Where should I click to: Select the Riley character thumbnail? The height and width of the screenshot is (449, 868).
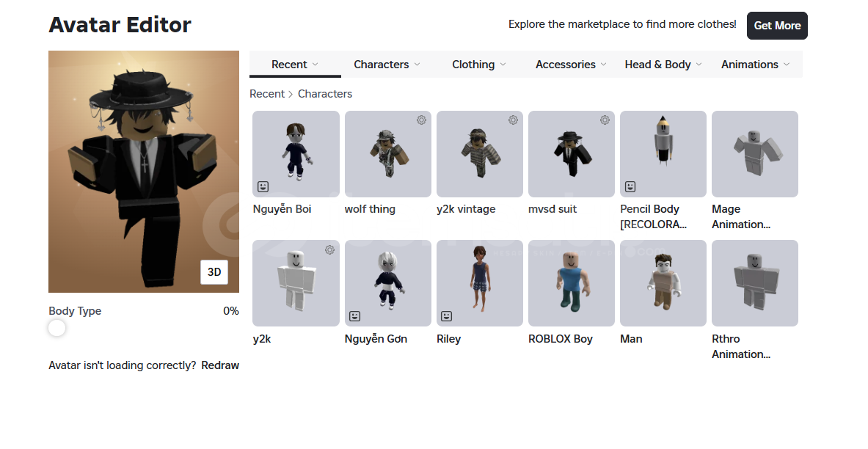click(x=480, y=283)
